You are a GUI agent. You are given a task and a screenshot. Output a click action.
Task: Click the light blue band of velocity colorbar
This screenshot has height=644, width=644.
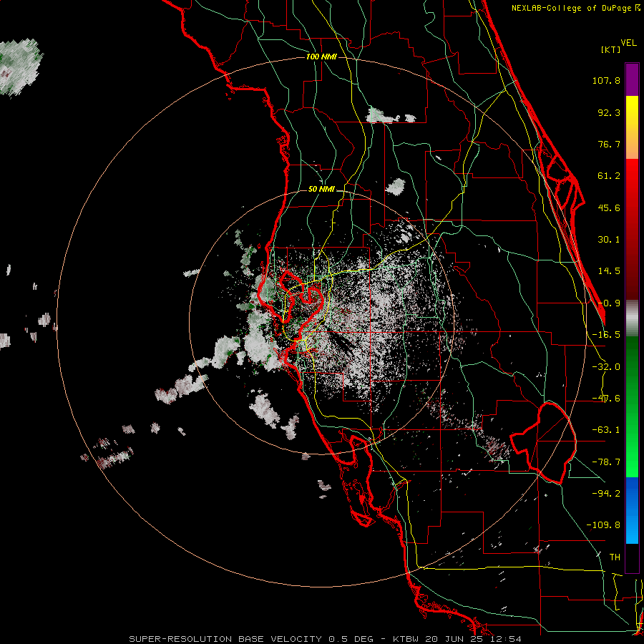tap(632, 510)
